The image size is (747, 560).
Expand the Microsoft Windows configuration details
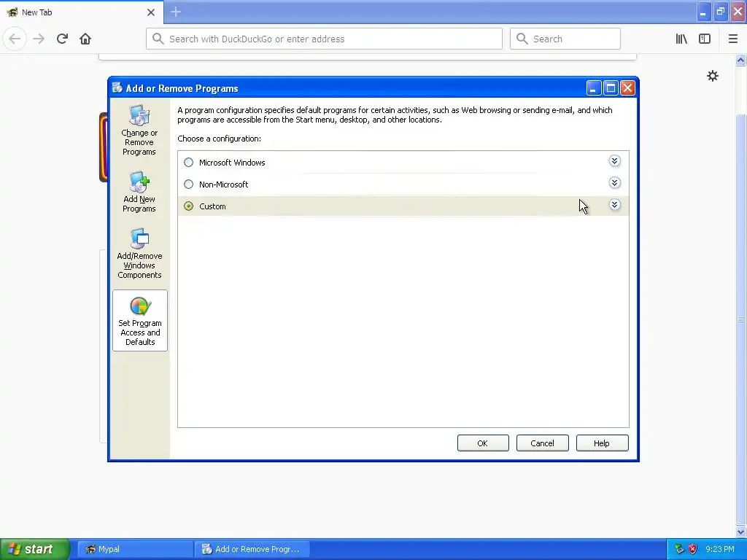(x=614, y=161)
